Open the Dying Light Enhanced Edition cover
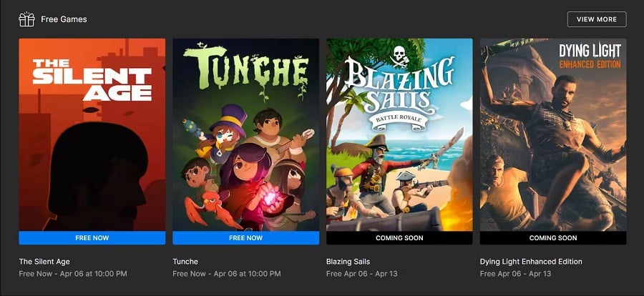The image size is (644, 296). pos(553,134)
